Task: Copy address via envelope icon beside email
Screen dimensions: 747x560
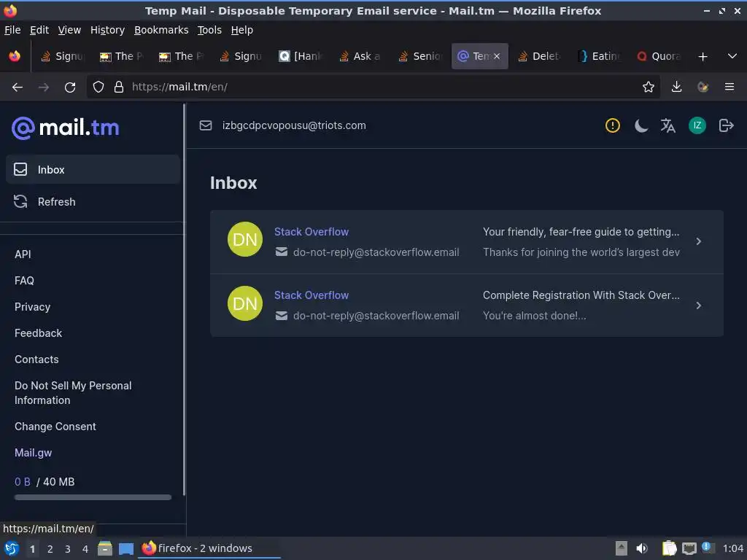Action: [205, 125]
